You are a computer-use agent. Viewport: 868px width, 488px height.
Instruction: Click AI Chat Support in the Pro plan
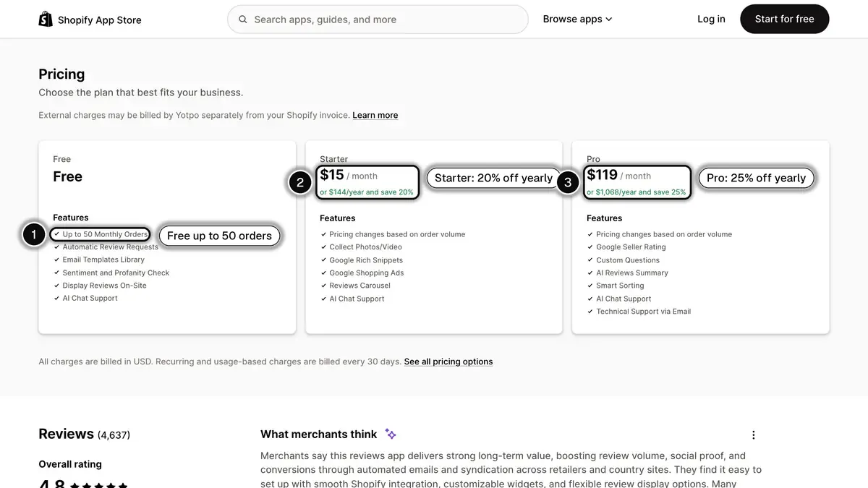tap(624, 299)
